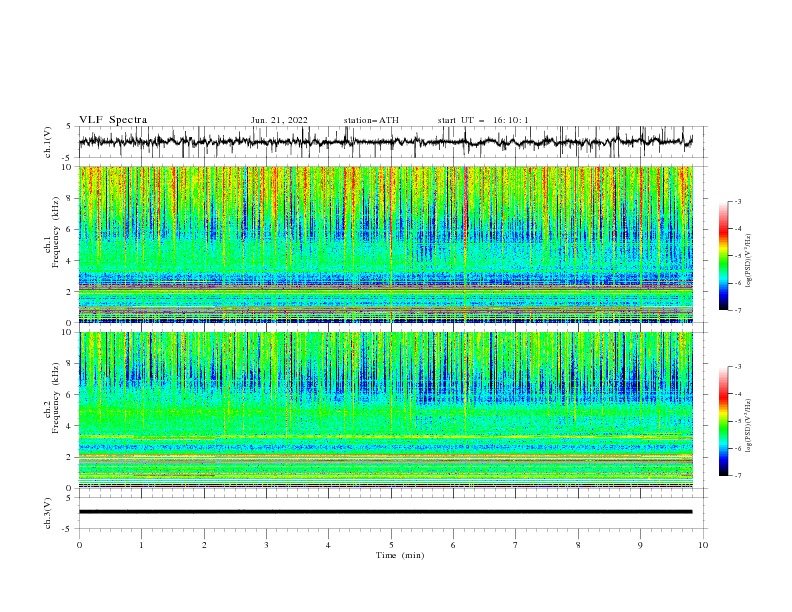Viewport: 792px width, 612px height.
Task: Click the ch.2 spectrogram plot
Action: click(x=385, y=410)
